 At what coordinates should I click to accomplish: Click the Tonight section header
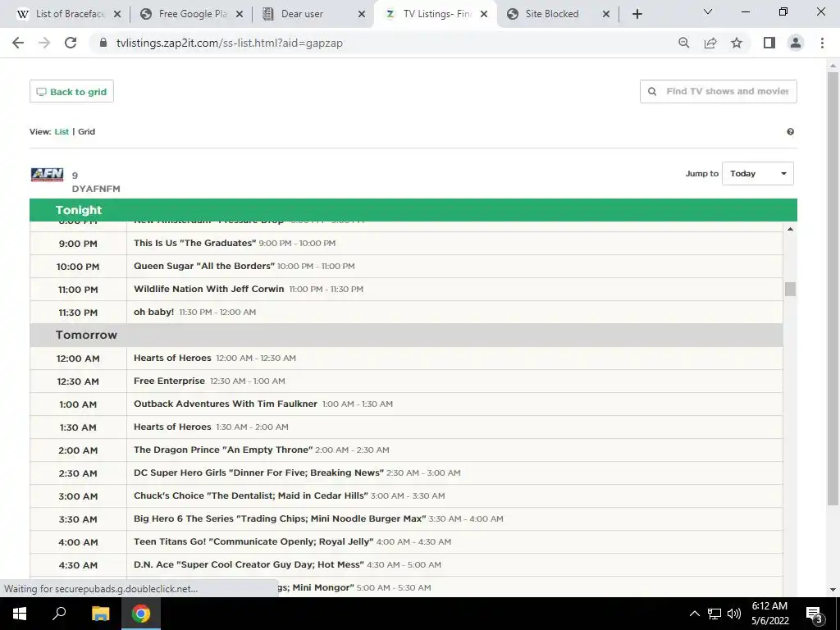(x=413, y=210)
